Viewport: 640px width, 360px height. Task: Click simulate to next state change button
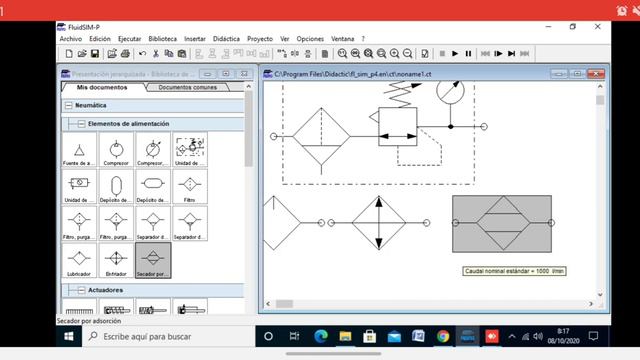[511, 53]
